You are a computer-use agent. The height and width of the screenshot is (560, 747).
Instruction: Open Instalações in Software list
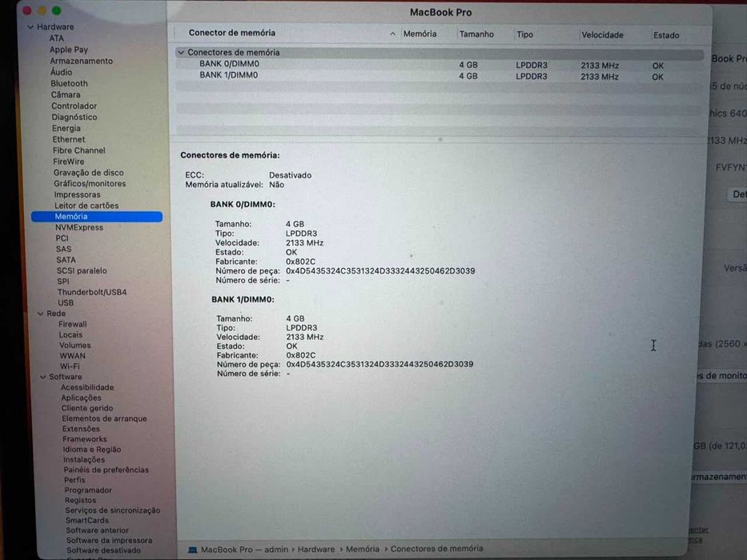(x=84, y=459)
